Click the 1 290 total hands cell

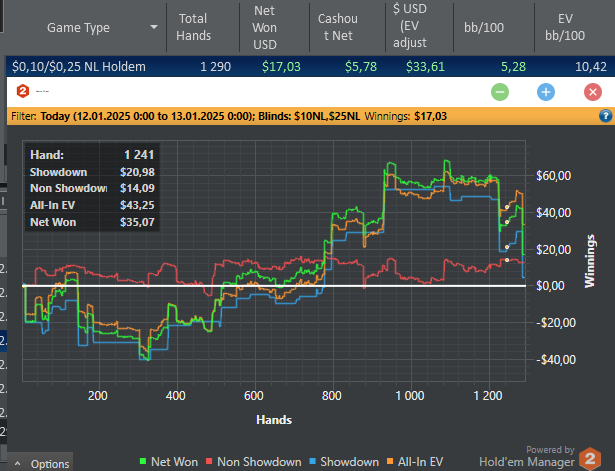tap(215, 67)
